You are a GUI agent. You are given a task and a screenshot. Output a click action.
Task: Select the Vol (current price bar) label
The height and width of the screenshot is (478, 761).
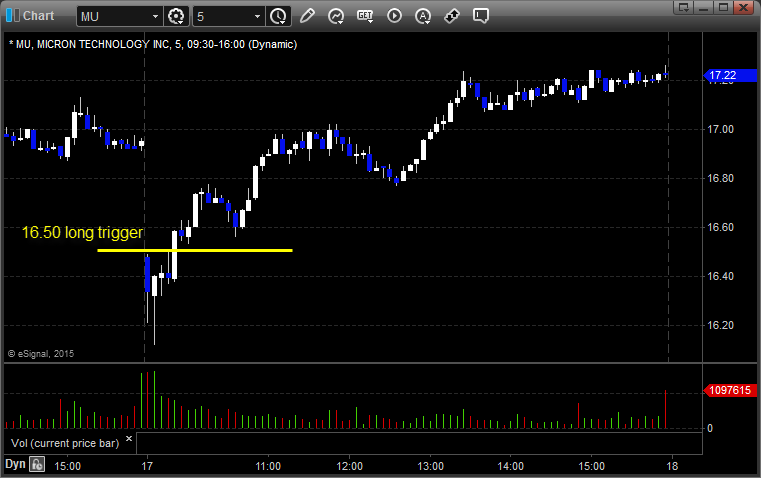pyautogui.click(x=65, y=443)
